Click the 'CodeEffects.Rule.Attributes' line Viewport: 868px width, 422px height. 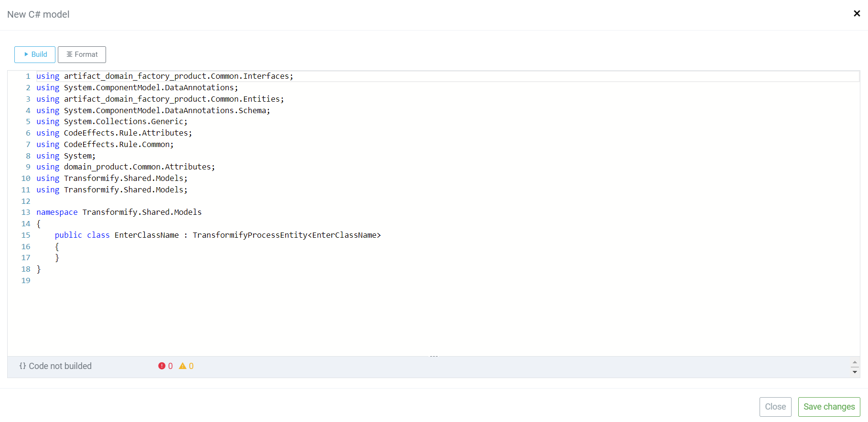[x=114, y=133]
